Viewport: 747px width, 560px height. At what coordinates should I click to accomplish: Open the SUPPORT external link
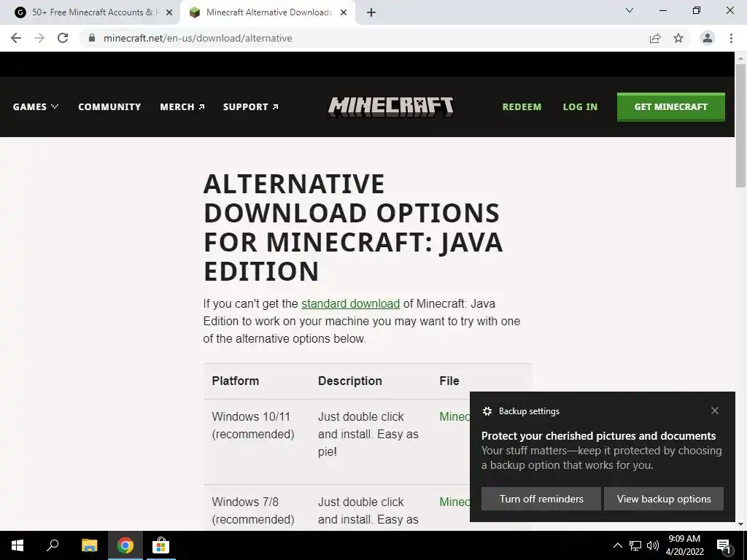(251, 106)
